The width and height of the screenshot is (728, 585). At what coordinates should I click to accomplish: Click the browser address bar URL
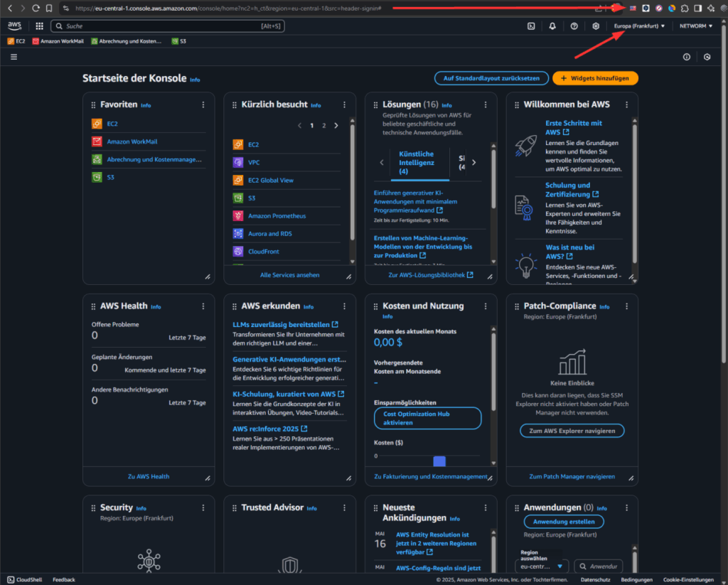(x=228, y=8)
